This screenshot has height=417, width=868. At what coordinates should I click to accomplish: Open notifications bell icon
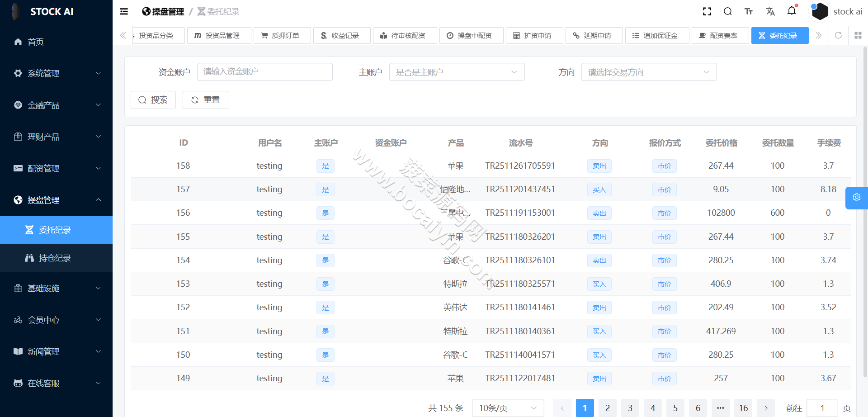point(792,11)
